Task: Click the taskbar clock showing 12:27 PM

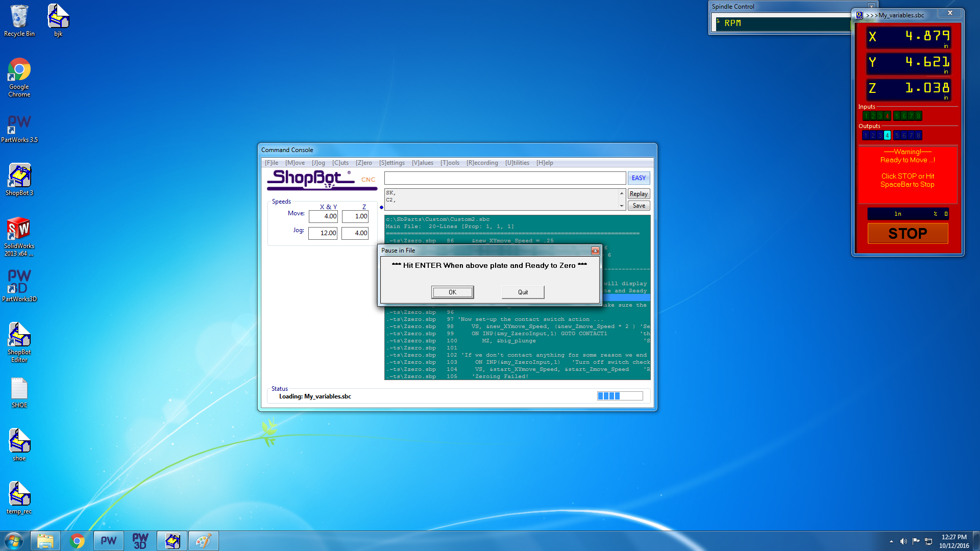Action: [x=954, y=541]
